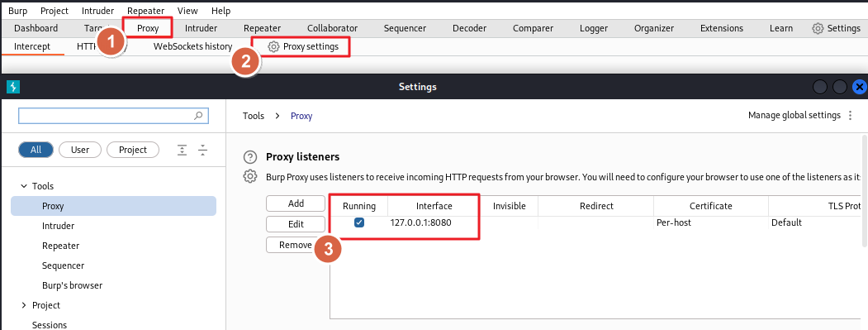Select the All filter pill
This screenshot has width=868, height=330.
36,150
